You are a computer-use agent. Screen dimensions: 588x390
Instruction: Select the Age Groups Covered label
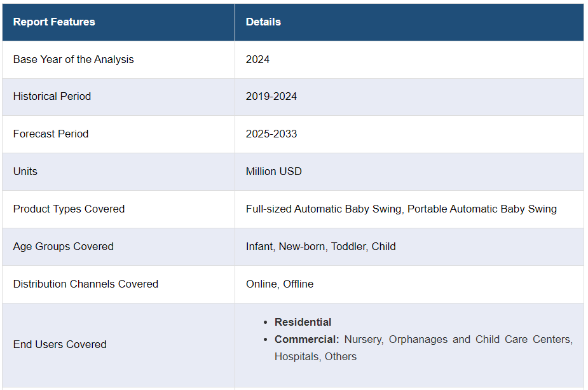[64, 246]
